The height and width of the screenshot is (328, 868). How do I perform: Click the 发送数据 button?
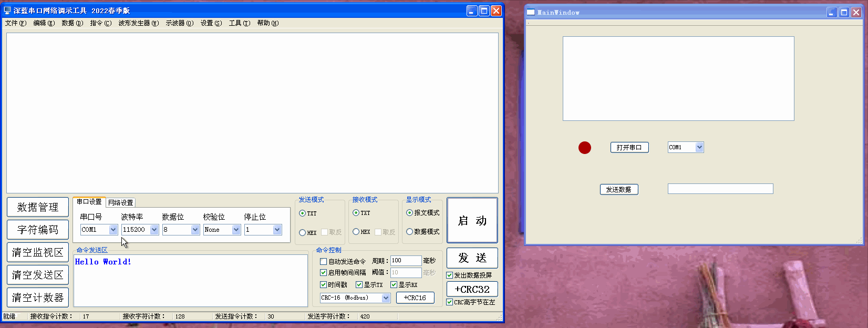click(x=618, y=189)
